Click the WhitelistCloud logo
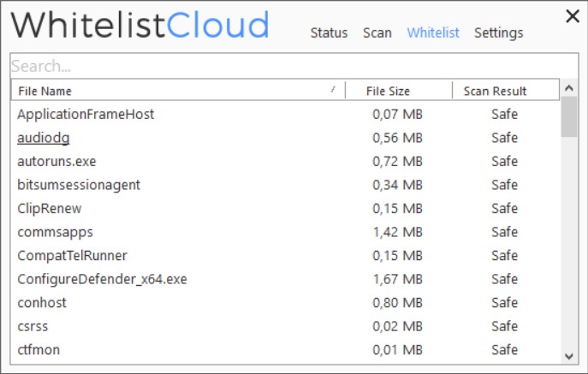 coord(140,26)
